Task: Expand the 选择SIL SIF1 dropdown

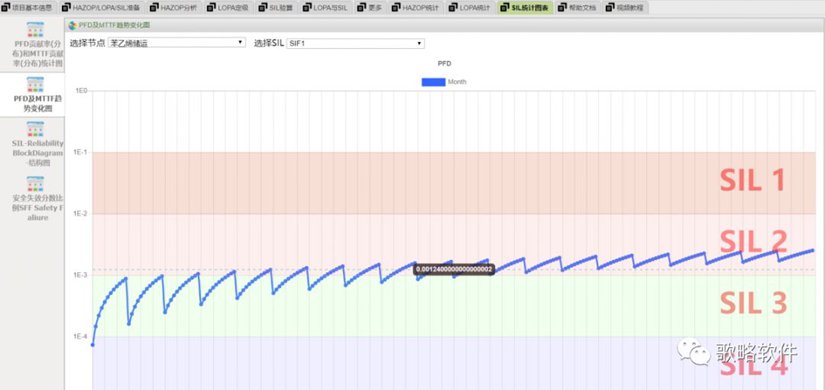Action: pos(355,43)
